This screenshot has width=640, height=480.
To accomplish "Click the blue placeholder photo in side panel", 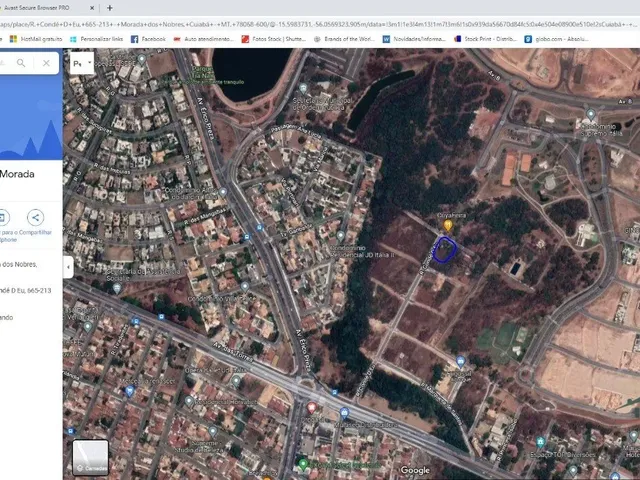I will point(31,118).
